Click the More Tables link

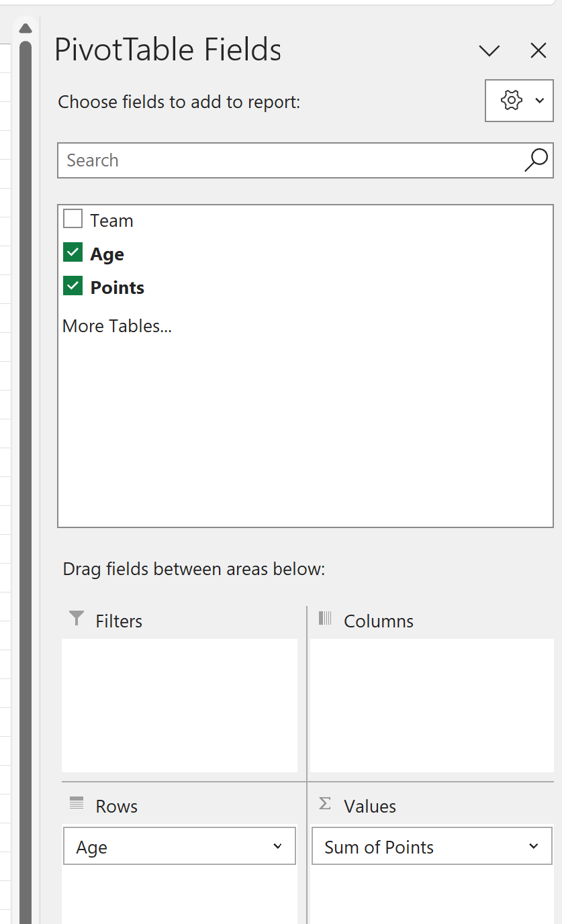117,325
